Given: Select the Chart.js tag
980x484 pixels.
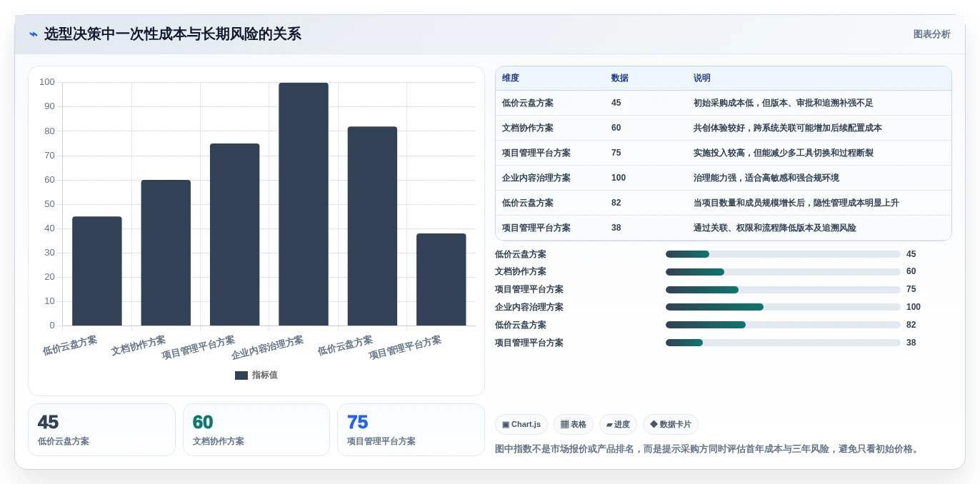Looking at the screenshot, I should point(521,425).
